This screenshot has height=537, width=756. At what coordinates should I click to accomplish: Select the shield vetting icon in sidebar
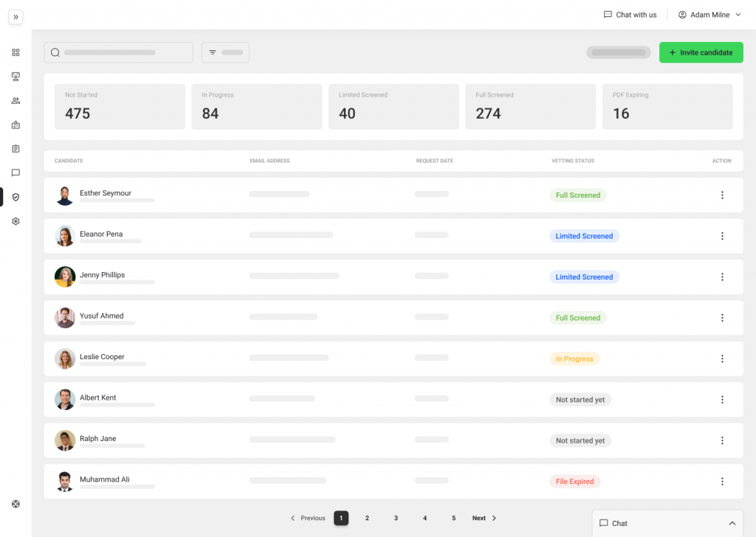16,197
